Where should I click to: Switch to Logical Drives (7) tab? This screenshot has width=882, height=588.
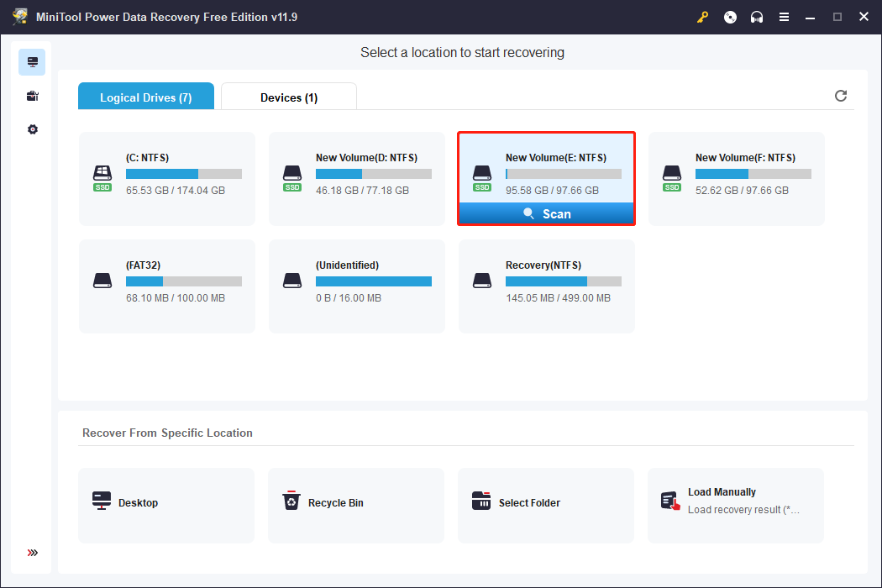tap(145, 97)
